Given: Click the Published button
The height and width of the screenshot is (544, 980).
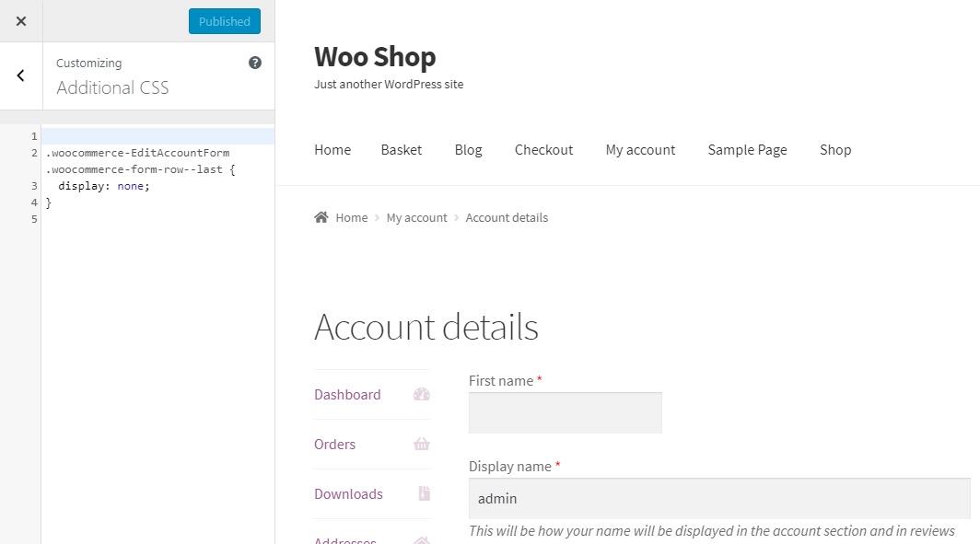Looking at the screenshot, I should [225, 21].
